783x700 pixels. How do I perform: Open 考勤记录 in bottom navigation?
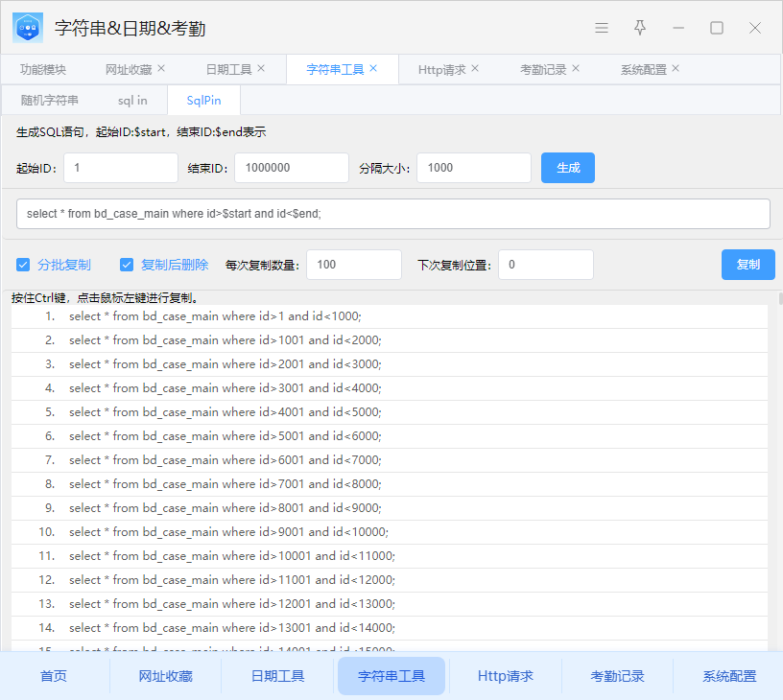[617, 676]
